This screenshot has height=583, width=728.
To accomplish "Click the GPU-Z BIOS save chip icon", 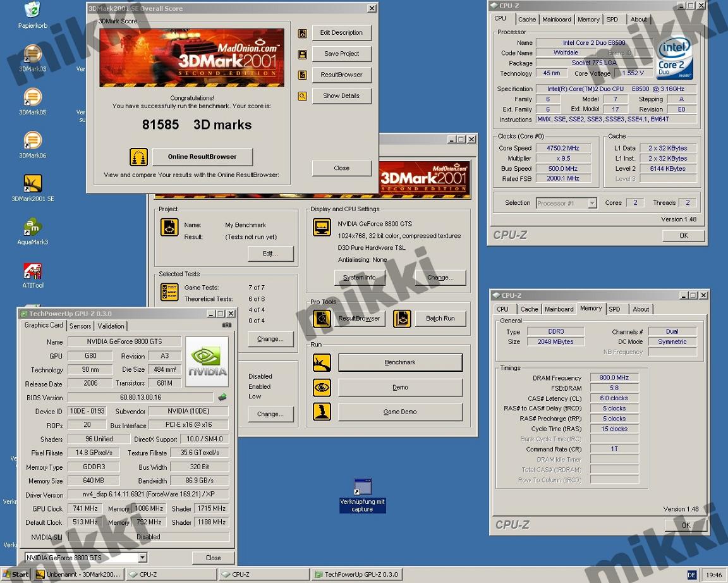I will (222, 397).
